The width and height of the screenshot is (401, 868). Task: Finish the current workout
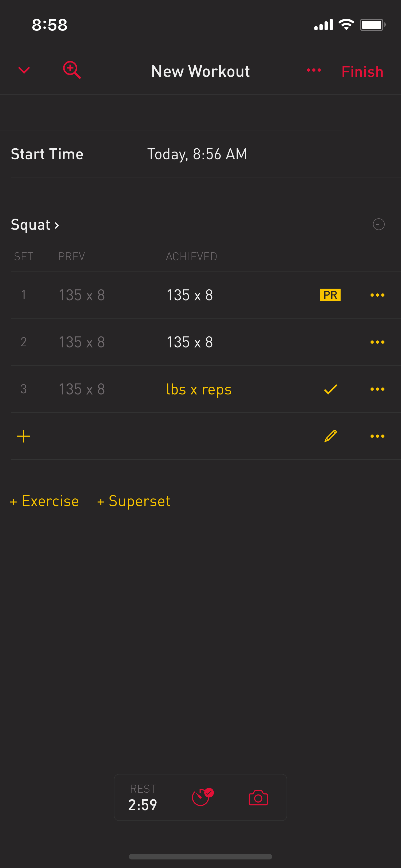coord(362,71)
